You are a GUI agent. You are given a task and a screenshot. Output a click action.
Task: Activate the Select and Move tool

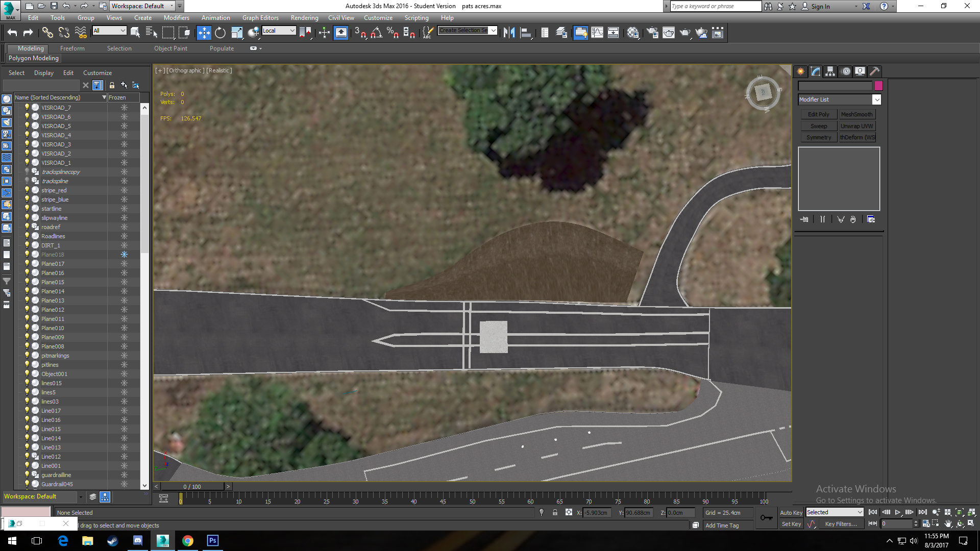204,33
